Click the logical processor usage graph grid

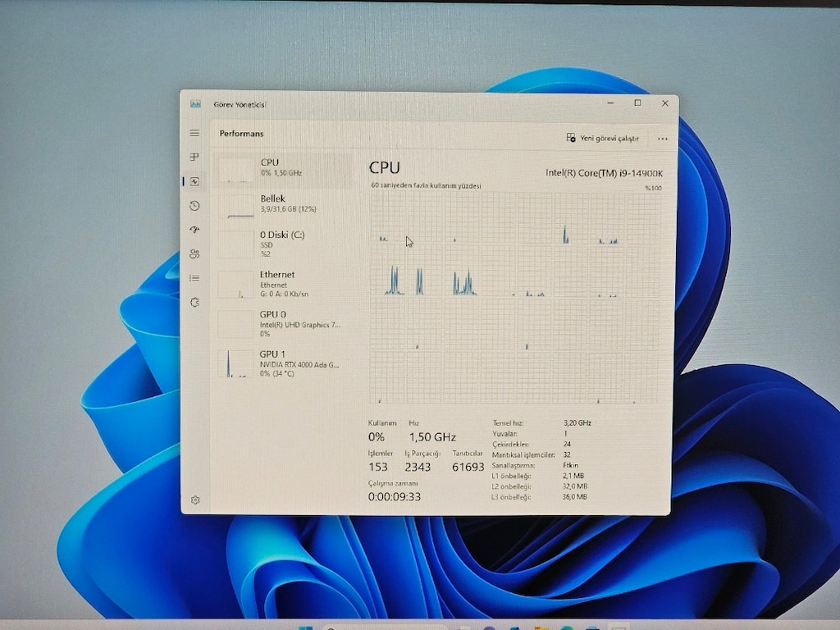(515, 298)
